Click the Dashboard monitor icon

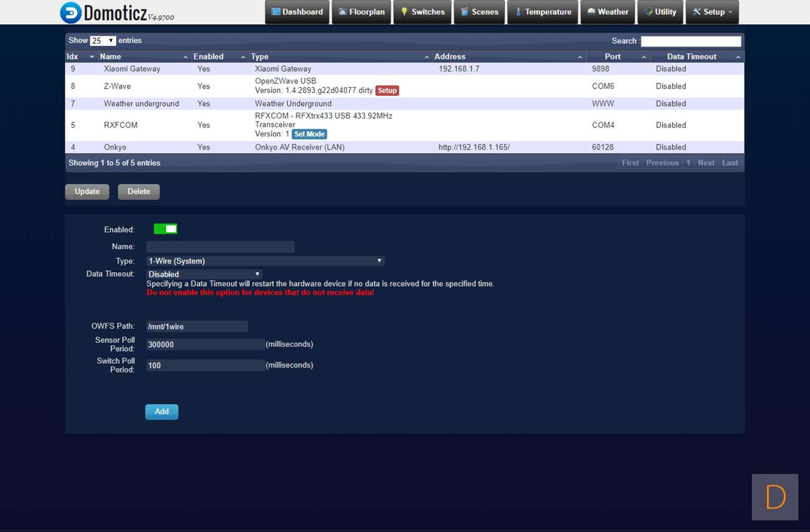[x=276, y=12]
